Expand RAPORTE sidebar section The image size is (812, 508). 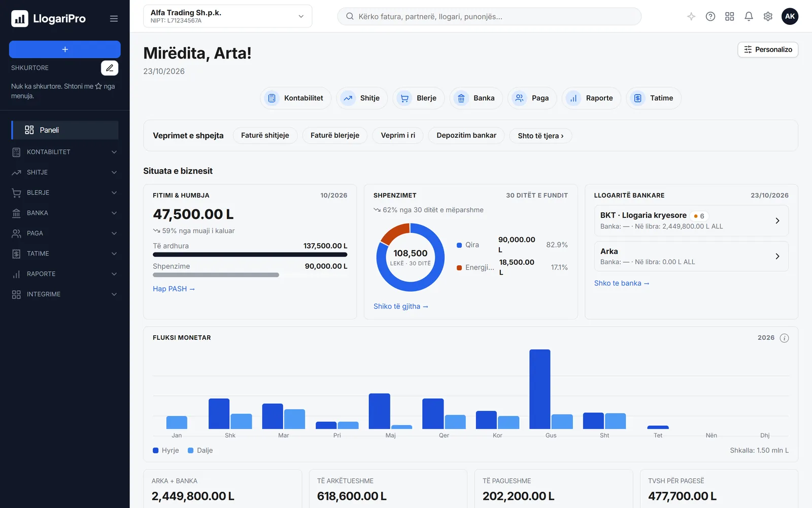click(65, 274)
